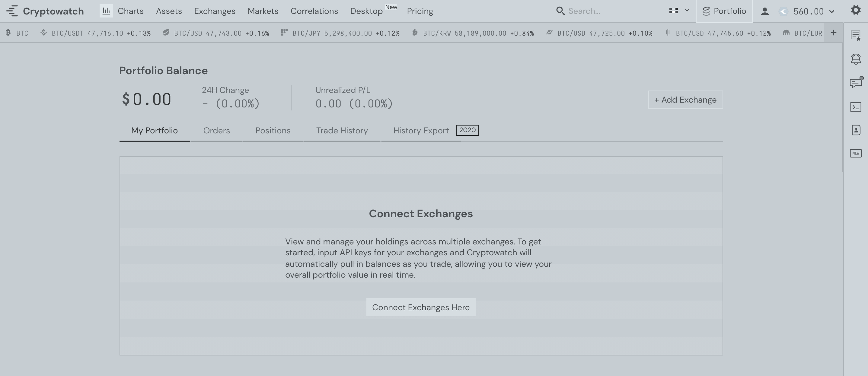Click the $0.00 portfolio balance value

pos(147,99)
